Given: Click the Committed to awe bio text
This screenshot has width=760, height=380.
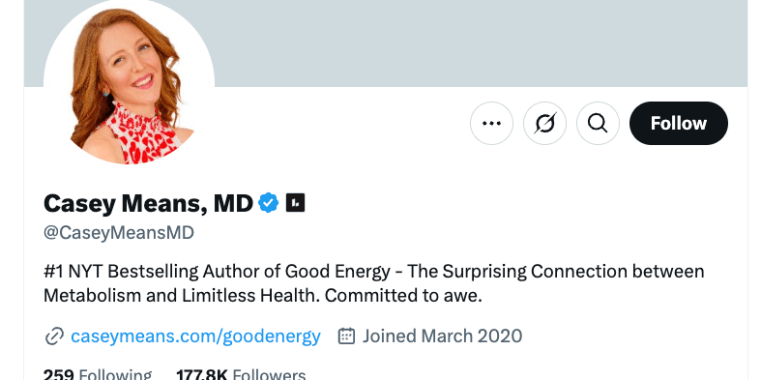Looking at the screenshot, I should point(404,296).
